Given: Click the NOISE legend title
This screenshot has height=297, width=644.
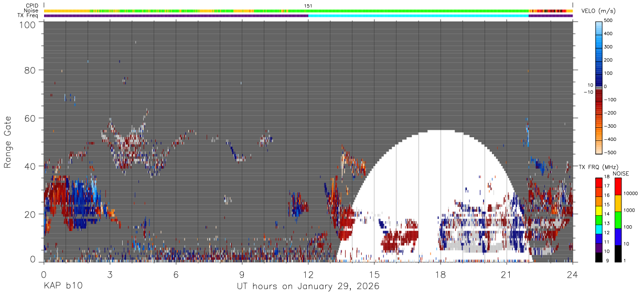Looking at the screenshot, I should click(620, 173).
